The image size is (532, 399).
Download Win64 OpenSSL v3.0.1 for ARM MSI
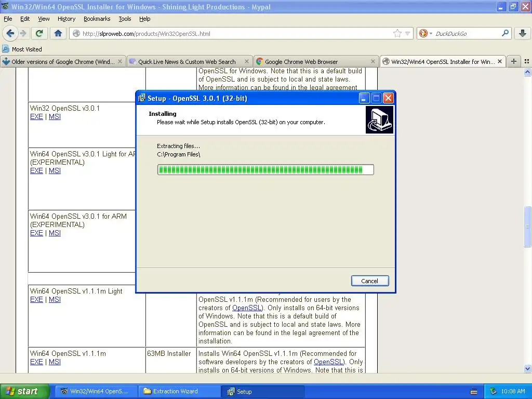click(55, 233)
